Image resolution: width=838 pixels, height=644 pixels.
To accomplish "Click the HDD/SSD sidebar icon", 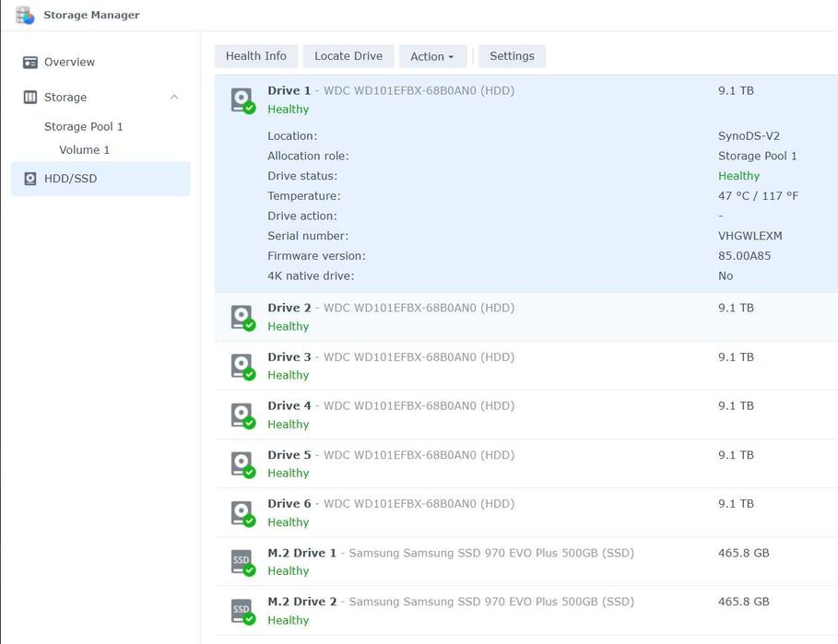I will coord(30,179).
